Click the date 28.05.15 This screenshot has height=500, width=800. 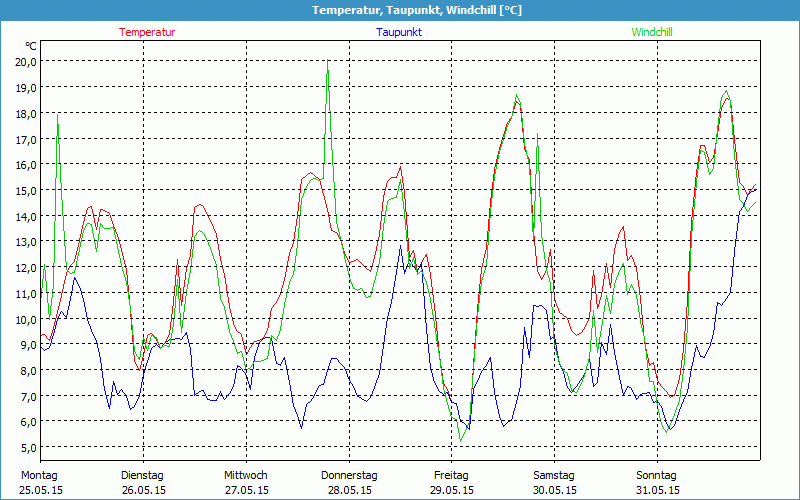pos(349,490)
